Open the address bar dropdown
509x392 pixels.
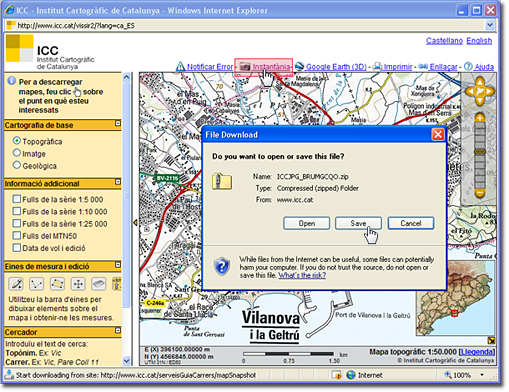click(x=489, y=25)
